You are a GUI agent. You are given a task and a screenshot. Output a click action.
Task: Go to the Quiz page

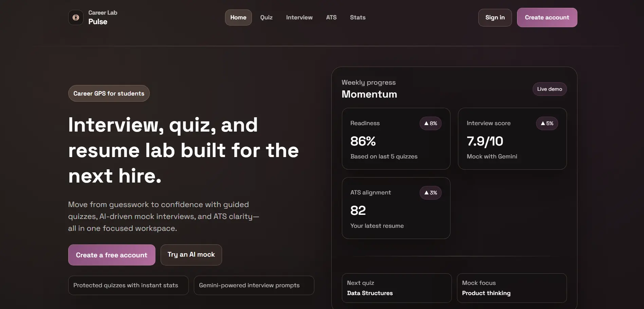click(x=266, y=17)
